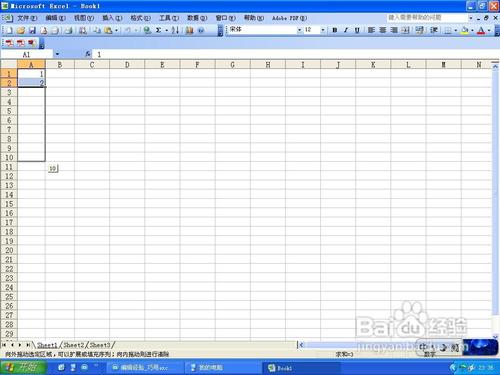Click in the help question input box

click(x=427, y=18)
